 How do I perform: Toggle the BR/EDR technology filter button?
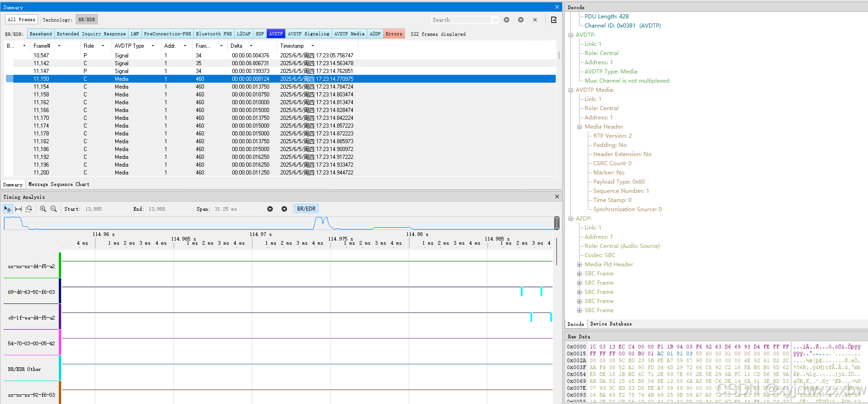[87, 20]
